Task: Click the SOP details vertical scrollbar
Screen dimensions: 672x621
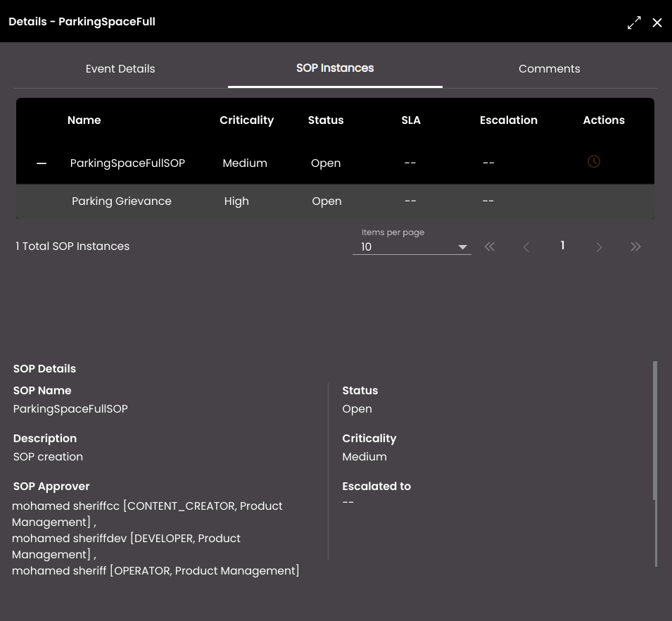Action: [655, 430]
